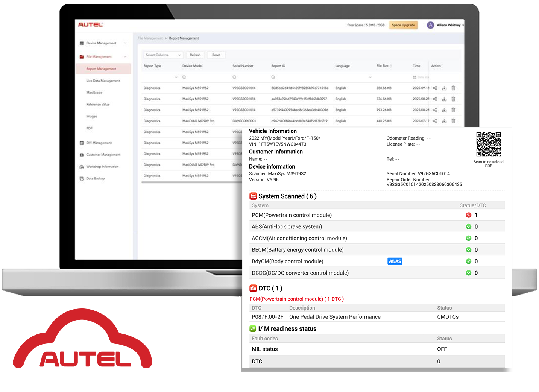Click the Serial Number search icon
The width and height of the screenshot is (539, 392).
[234, 77]
